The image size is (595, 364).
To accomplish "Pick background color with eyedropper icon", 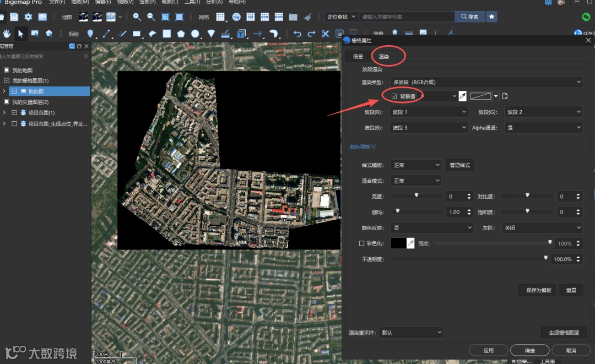I will point(463,96).
